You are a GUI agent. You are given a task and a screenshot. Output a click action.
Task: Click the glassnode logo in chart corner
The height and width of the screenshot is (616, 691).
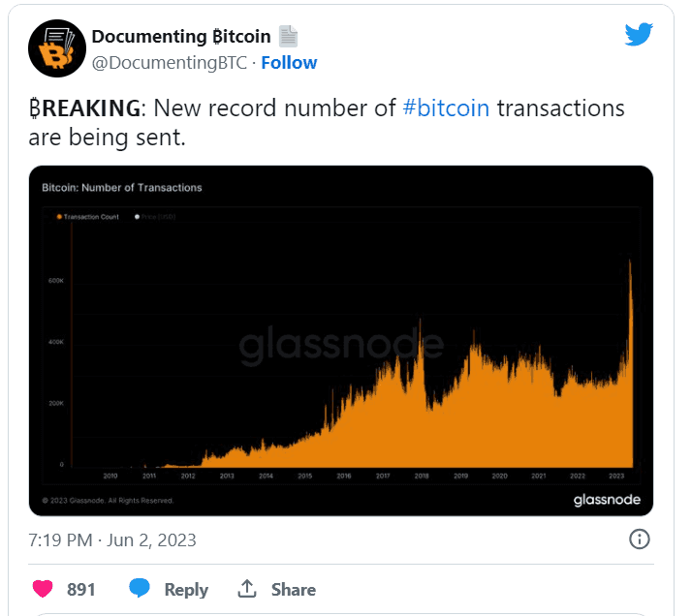coord(606,500)
